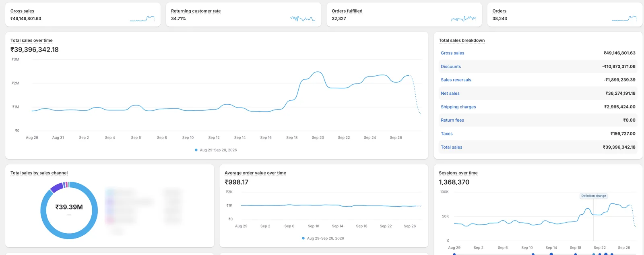Open the Net sales breakdown link

(x=450, y=93)
